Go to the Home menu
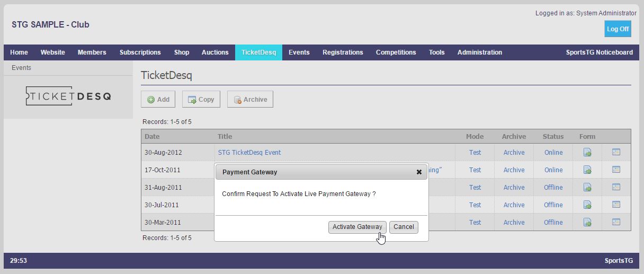 (19, 52)
